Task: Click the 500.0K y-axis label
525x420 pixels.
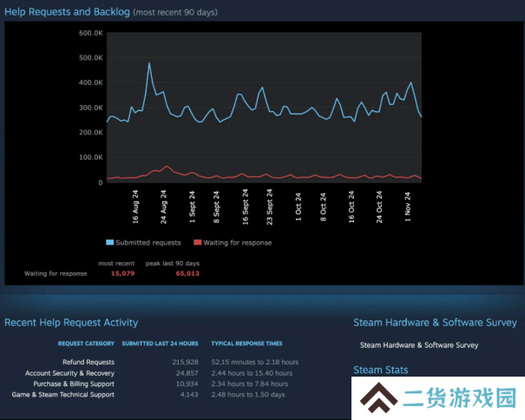Action: point(91,57)
